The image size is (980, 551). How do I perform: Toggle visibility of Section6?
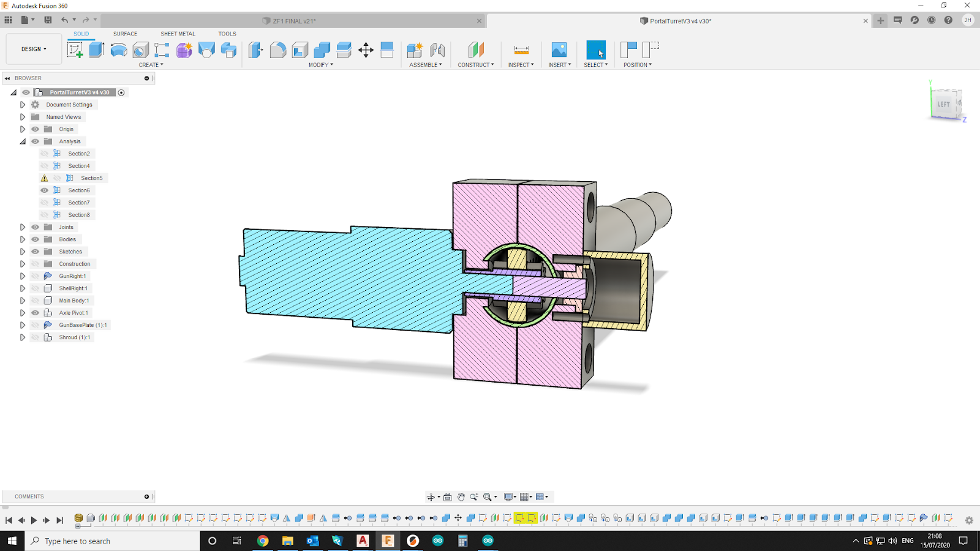pos(44,190)
